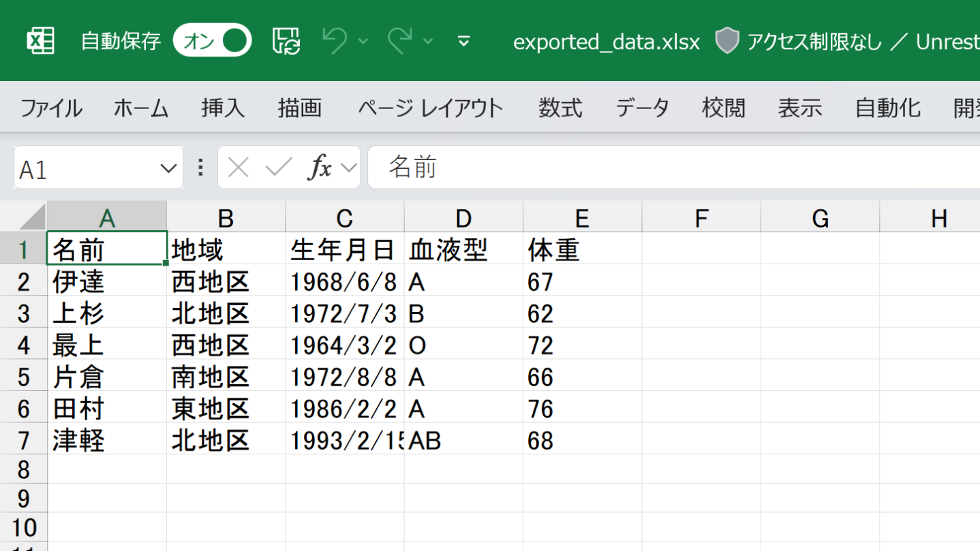This screenshot has height=551, width=980.
Task: Click the shield sensitivity label icon
Action: tap(727, 42)
